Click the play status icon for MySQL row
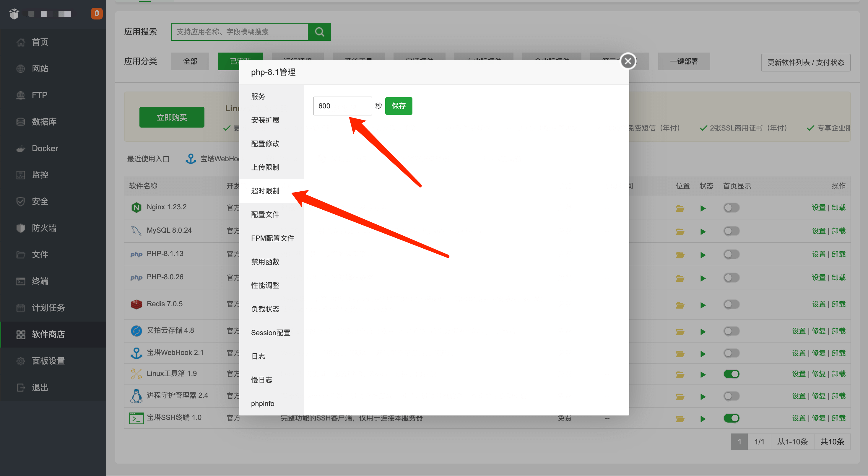 703,232
